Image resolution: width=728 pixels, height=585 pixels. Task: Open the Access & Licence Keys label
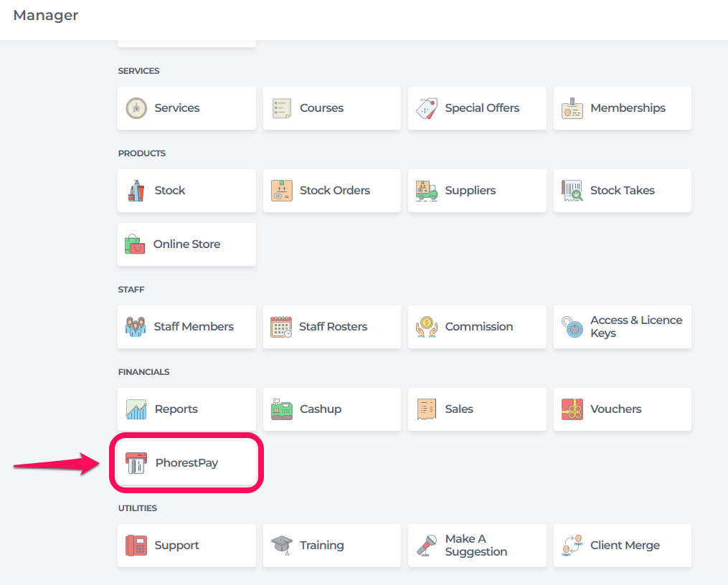(x=636, y=327)
